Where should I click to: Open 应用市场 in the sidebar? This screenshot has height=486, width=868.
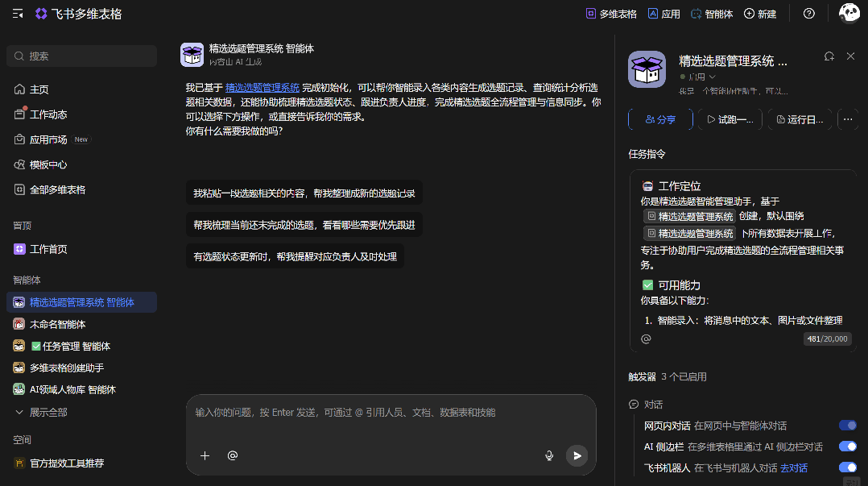tap(82, 139)
